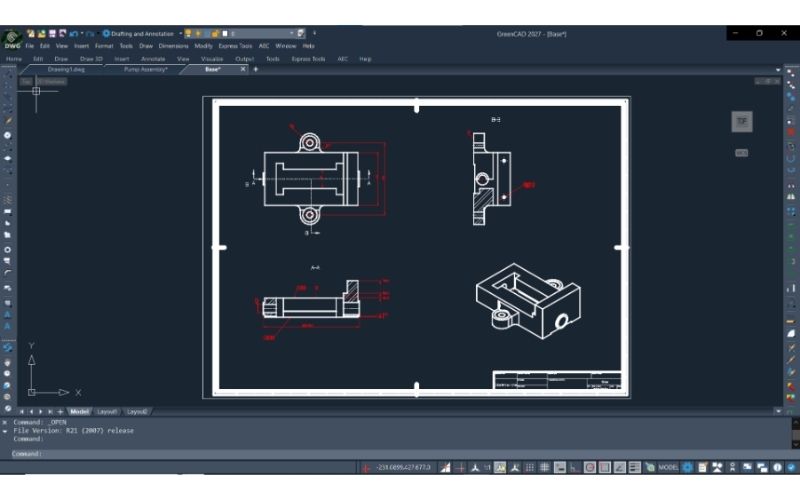Click the blue checkmark icon in status bar
Viewport: 800px width, 500px height.
(x=791, y=467)
